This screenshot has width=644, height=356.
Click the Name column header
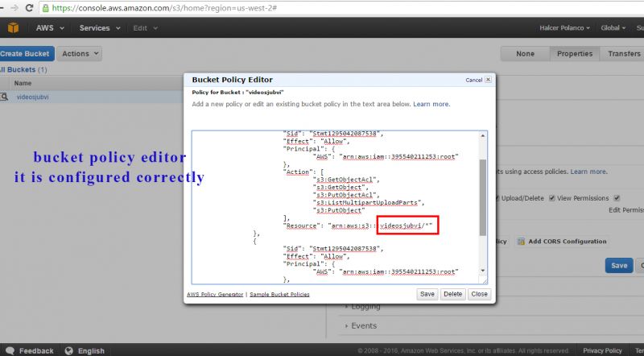pos(23,83)
